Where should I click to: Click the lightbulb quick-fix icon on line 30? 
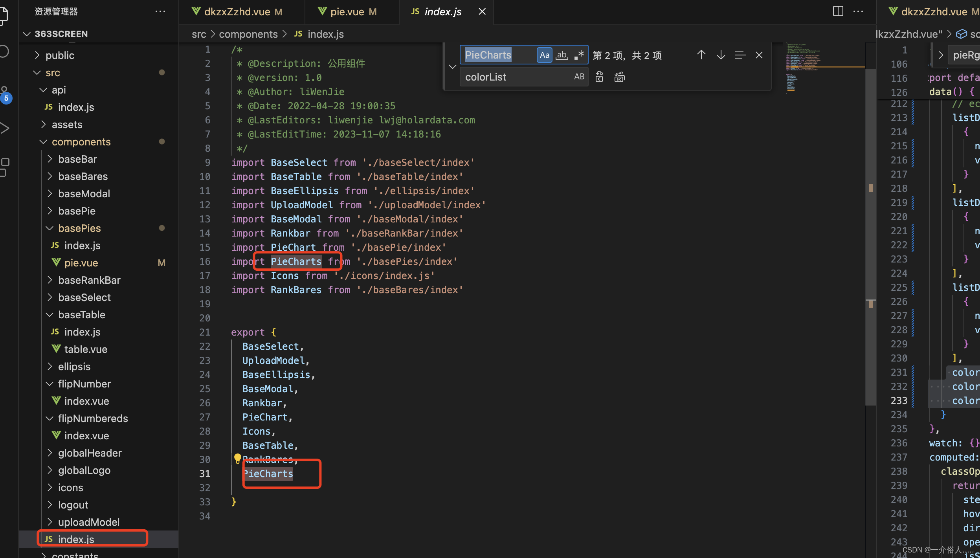click(x=237, y=458)
